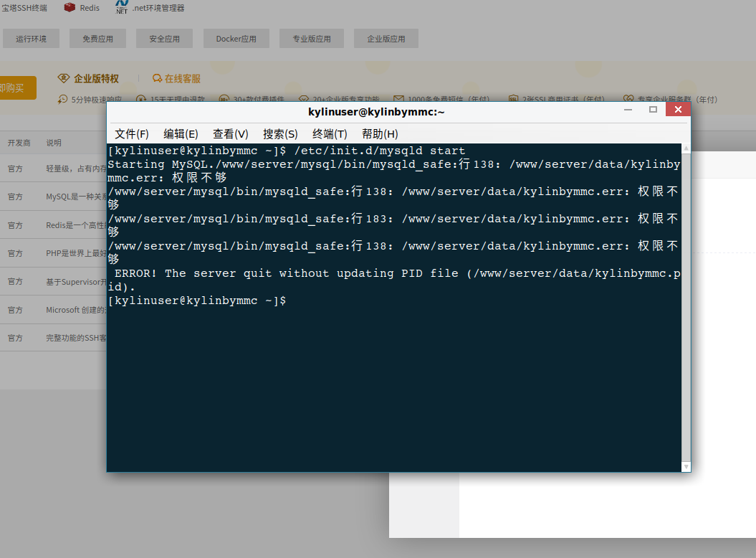
Task: Open the 搜索(S) terminal menu
Action: tap(280, 134)
